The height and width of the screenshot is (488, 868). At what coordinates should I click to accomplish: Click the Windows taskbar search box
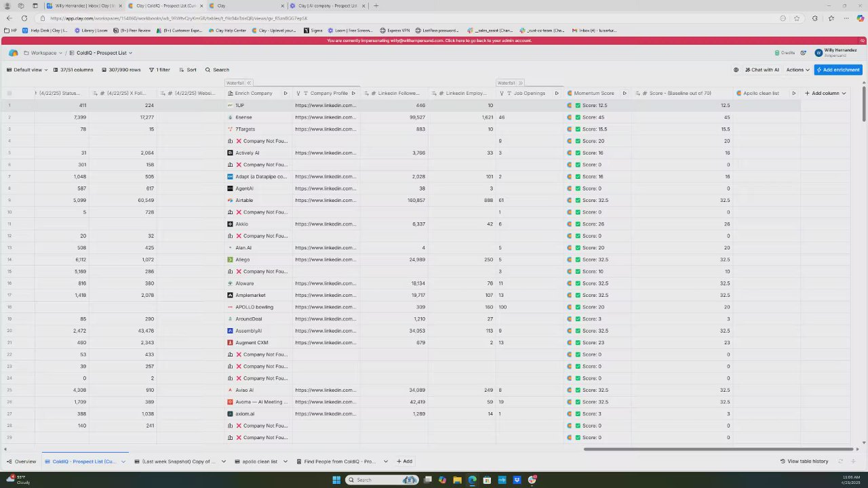381,480
